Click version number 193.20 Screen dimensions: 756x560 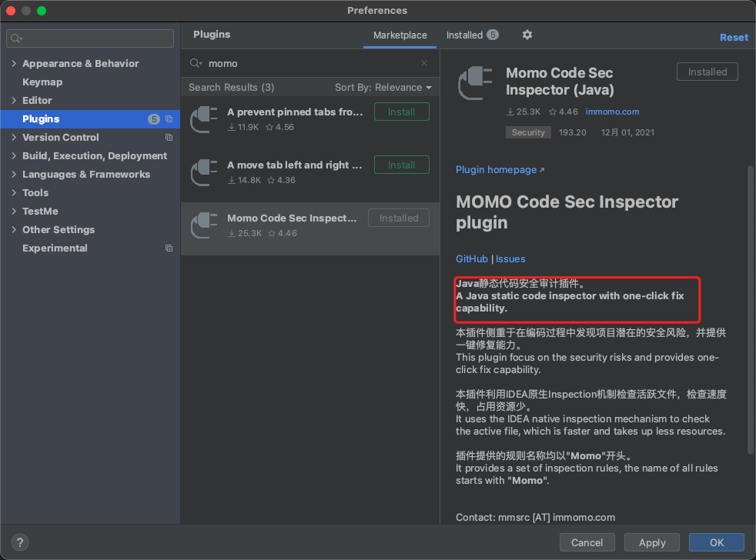tap(572, 132)
